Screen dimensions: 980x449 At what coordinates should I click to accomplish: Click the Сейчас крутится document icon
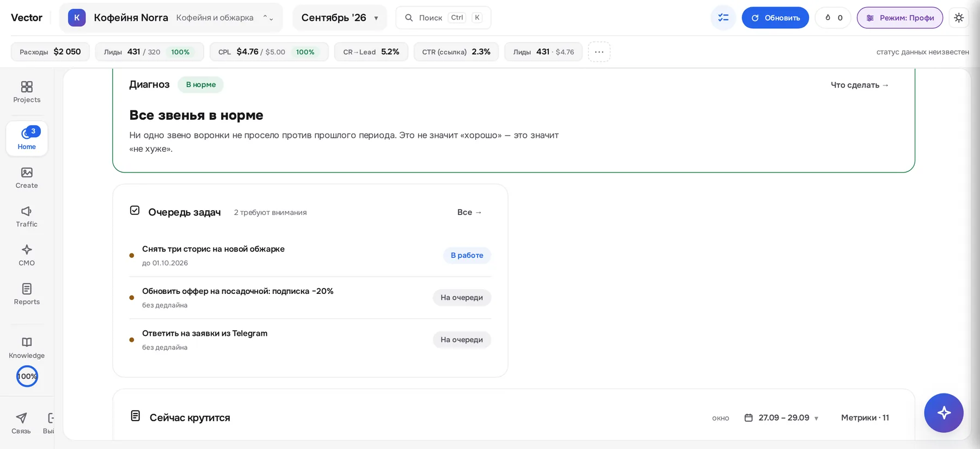[x=136, y=416]
